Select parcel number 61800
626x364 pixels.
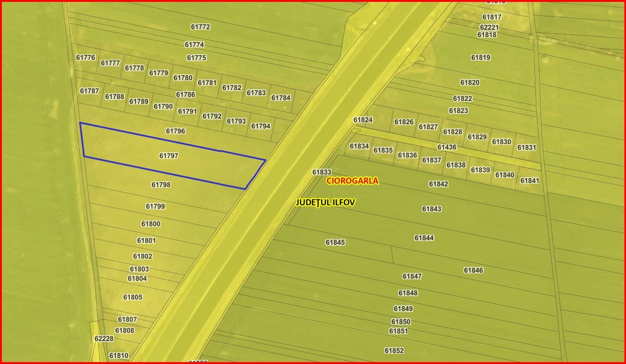(x=151, y=224)
